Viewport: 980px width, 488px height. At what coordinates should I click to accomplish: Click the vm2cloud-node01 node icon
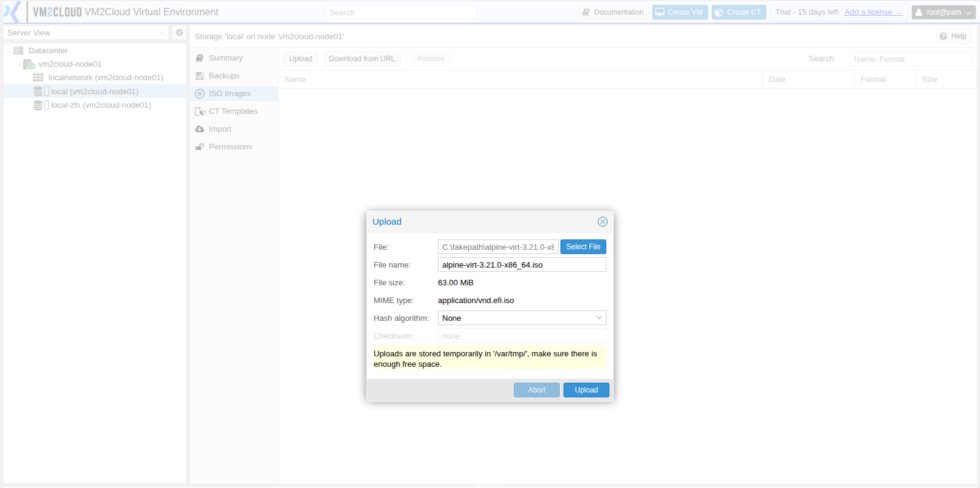coord(29,64)
